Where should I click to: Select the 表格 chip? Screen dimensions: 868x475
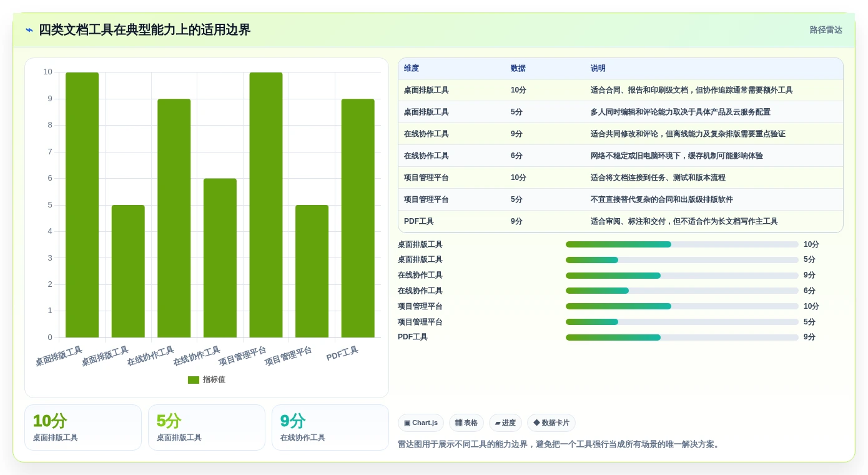pyautogui.click(x=466, y=423)
